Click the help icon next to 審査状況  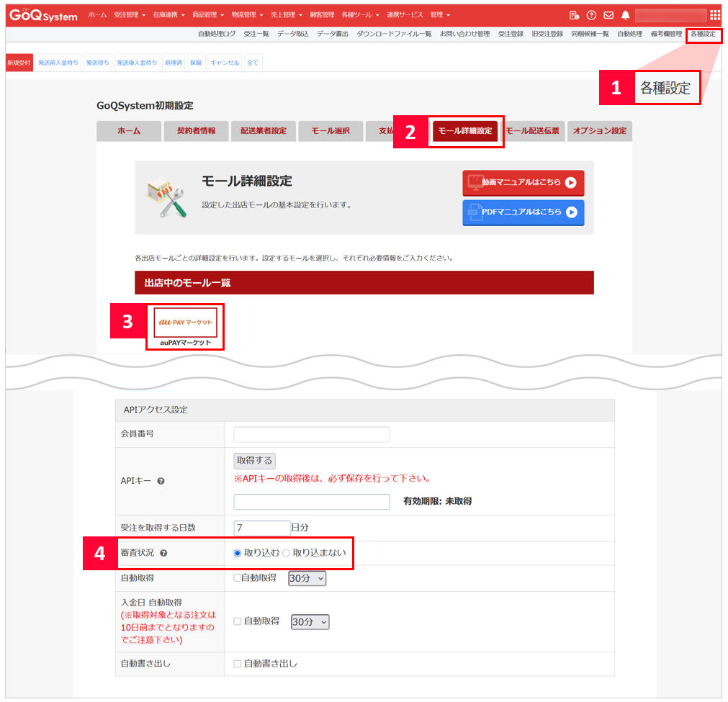[x=164, y=553]
